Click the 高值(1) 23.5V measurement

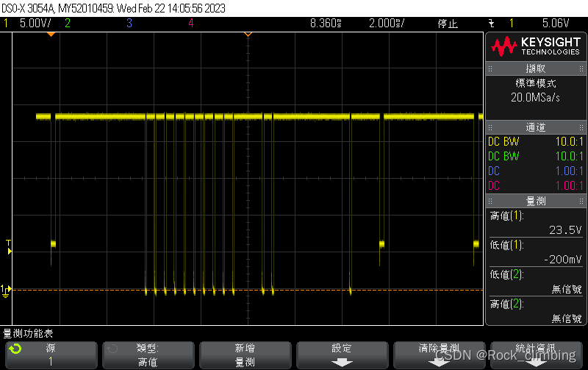536,223
